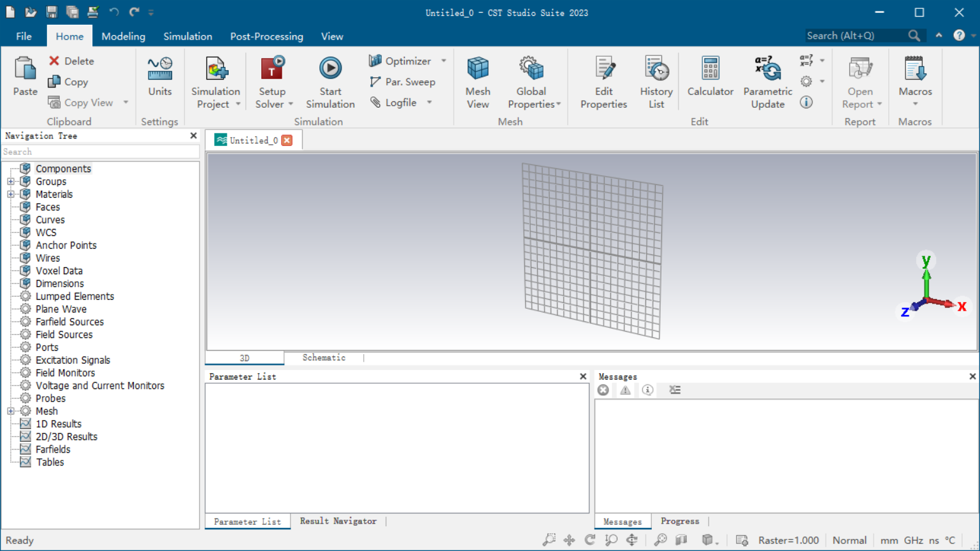Open the File menu

click(x=24, y=36)
